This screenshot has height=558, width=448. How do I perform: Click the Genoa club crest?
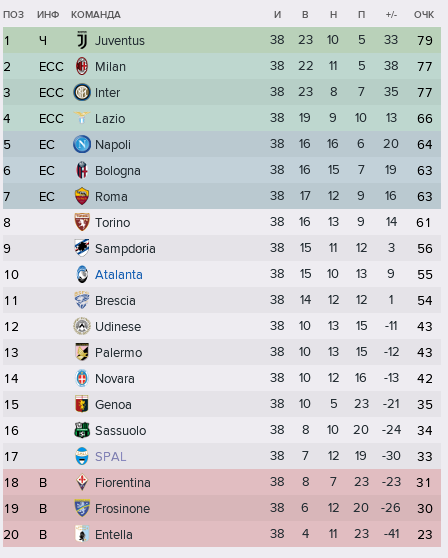82,404
